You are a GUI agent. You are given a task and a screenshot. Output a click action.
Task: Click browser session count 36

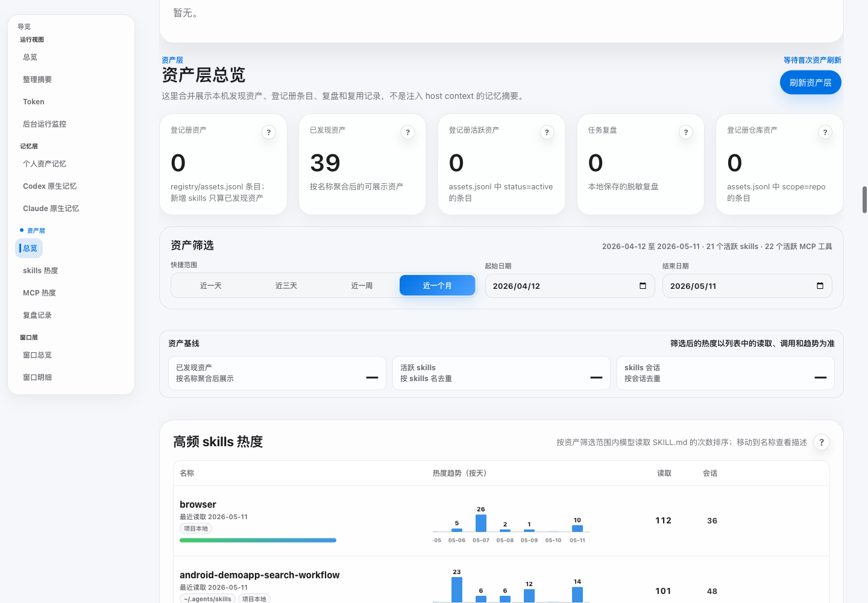712,520
